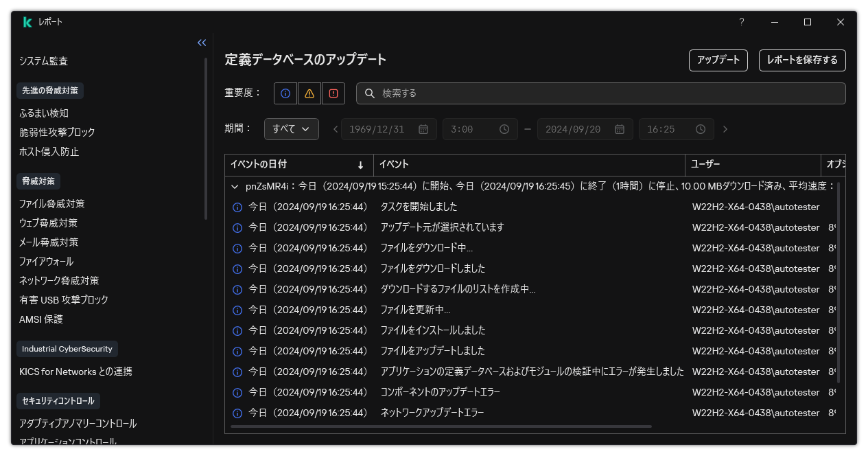Click the search magnifier icon
The width and height of the screenshot is (868, 456).
pos(371,93)
